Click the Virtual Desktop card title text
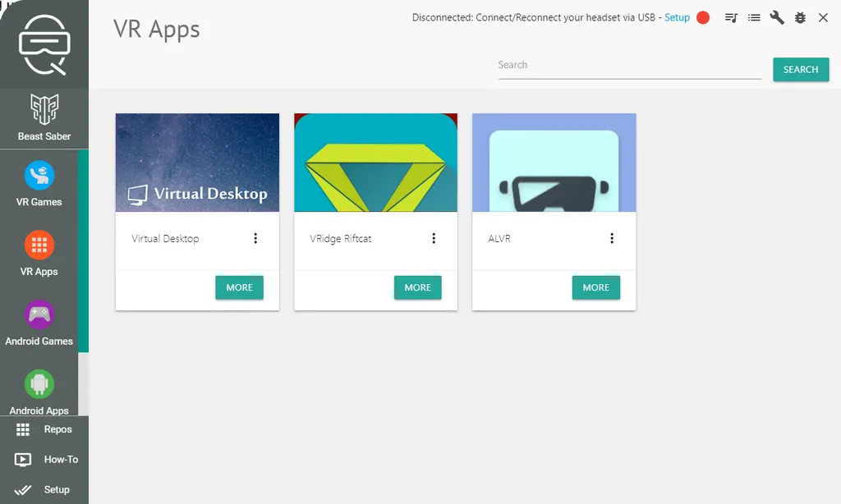This screenshot has height=504, width=841. click(x=165, y=239)
